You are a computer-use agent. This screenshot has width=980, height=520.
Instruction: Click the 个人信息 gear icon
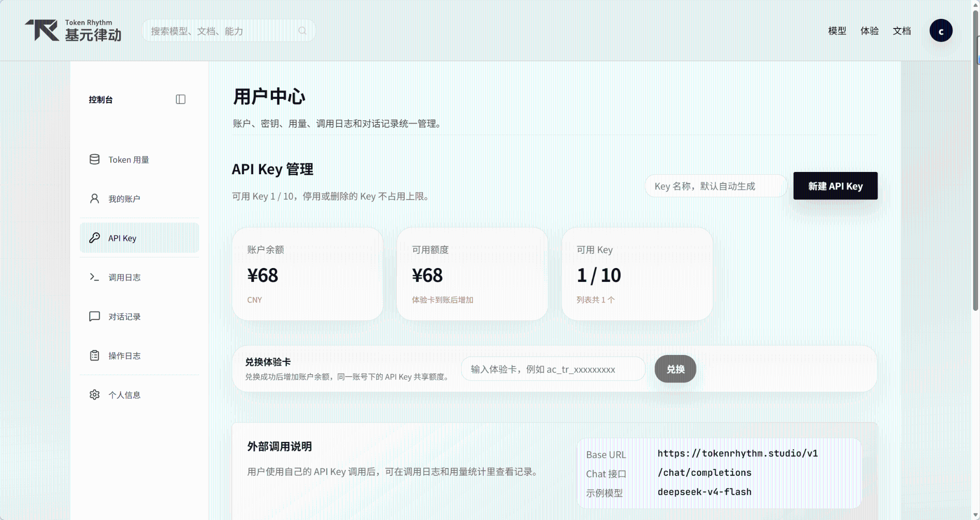94,394
